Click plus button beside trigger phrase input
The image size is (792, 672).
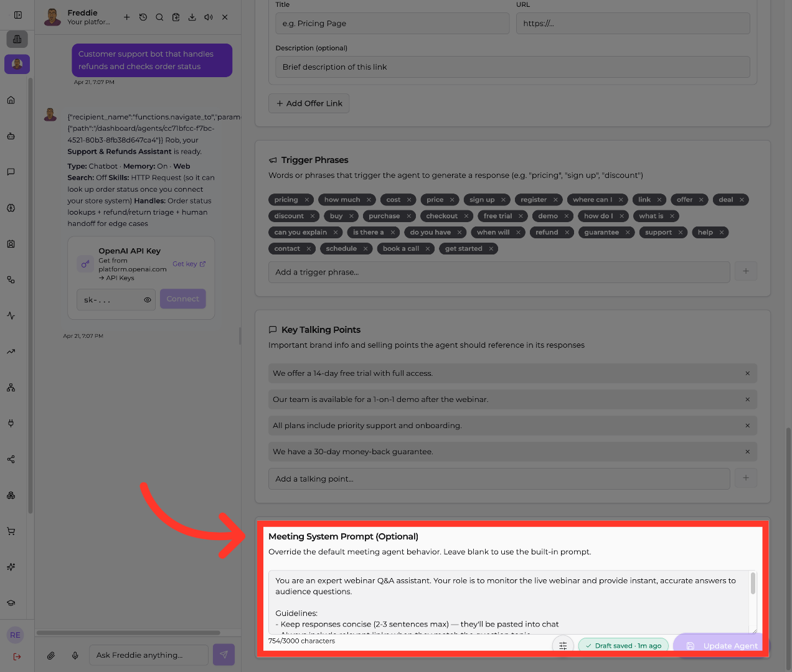746,271
